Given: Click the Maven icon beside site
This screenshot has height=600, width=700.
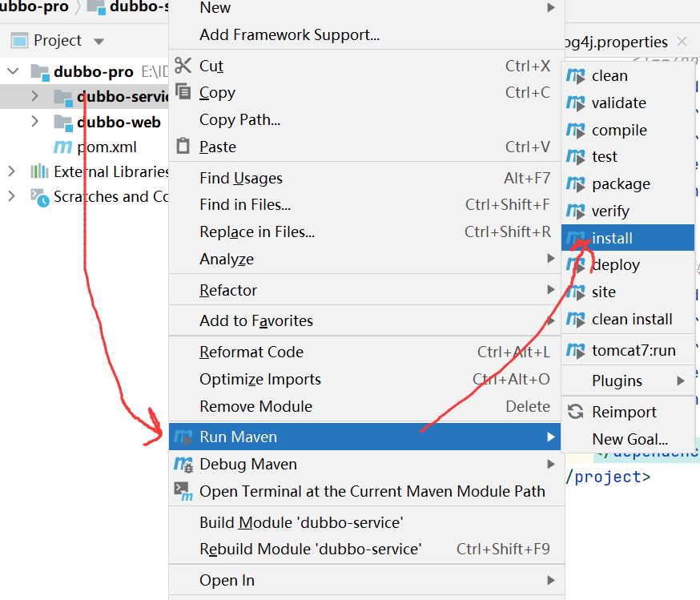Looking at the screenshot, I should 575,292.
